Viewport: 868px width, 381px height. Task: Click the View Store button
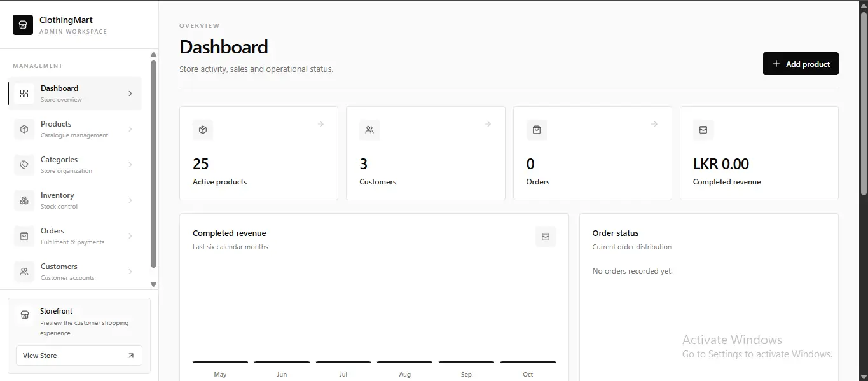click(79, 356)
